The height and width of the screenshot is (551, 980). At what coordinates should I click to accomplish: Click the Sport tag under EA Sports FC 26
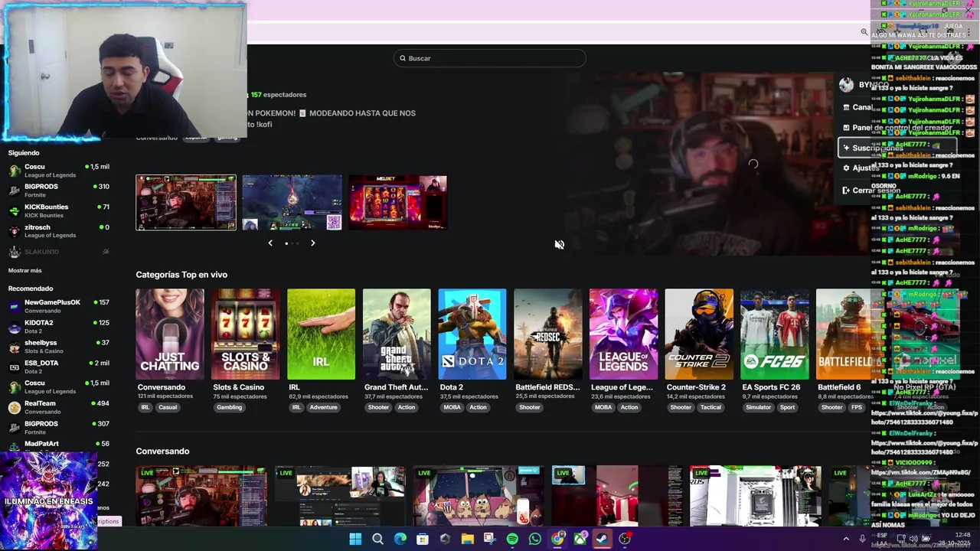pos(787,407)
